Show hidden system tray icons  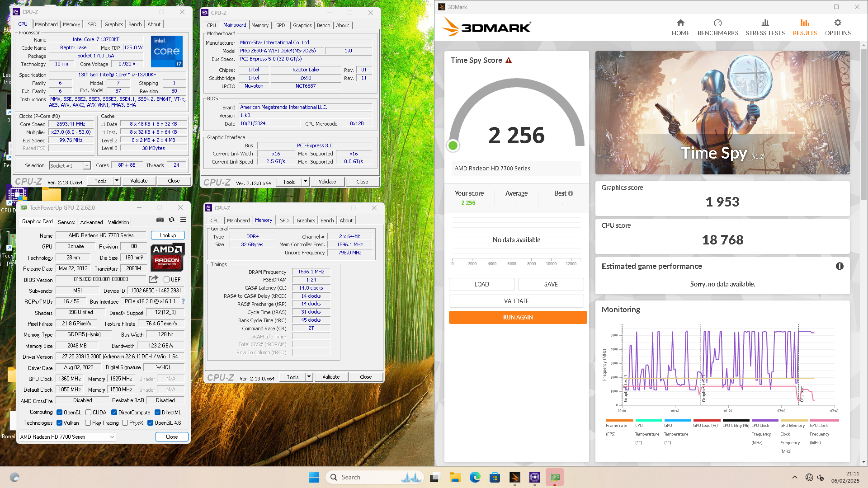(x=794, y=477)
